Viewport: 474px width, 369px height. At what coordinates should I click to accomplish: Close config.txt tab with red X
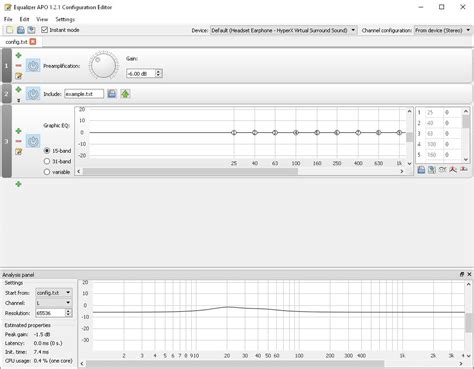tap(33, 42)
